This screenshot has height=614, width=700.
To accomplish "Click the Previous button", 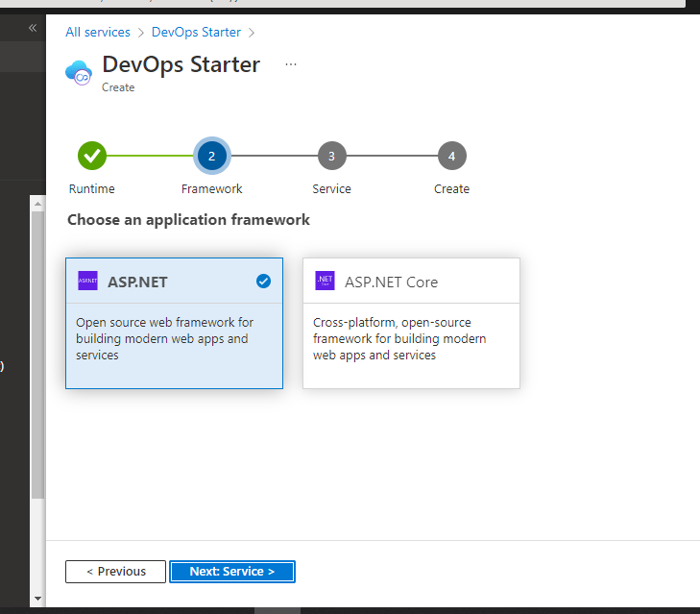I will click(x=115, y=572).
